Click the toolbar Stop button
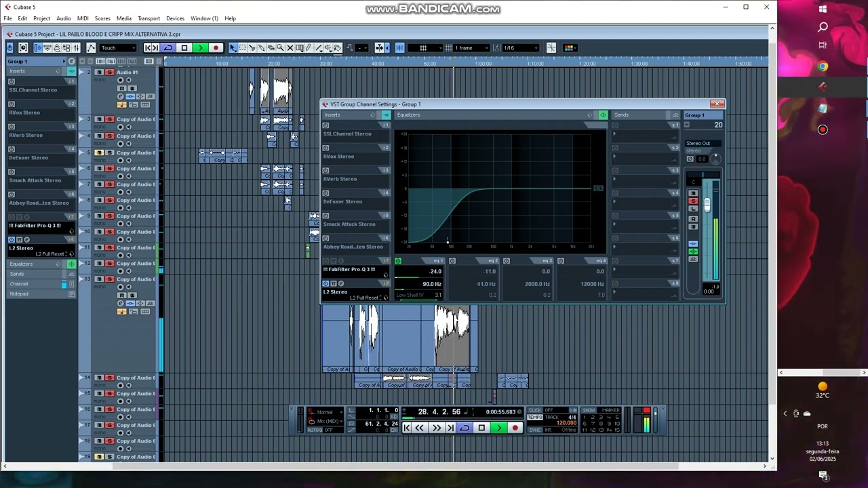Screen dimensions: 868x488 (x=184, y=47)
